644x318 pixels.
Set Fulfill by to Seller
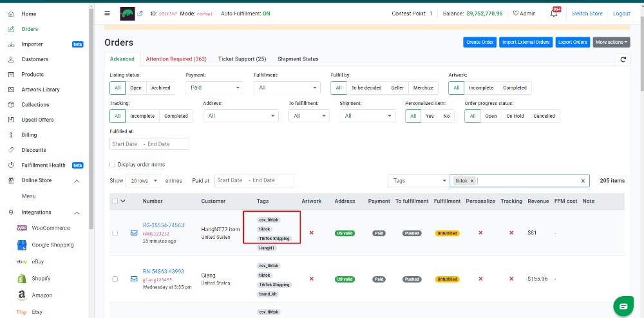coord(397,88)
